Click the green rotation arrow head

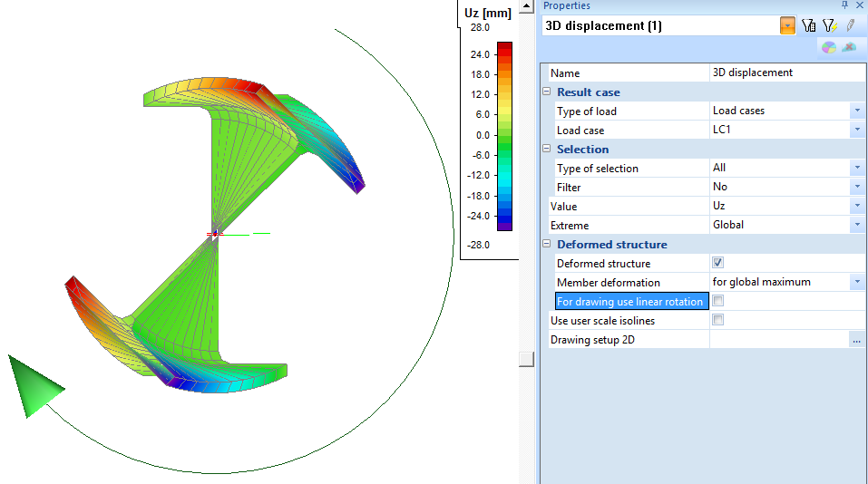click(34, 386)
